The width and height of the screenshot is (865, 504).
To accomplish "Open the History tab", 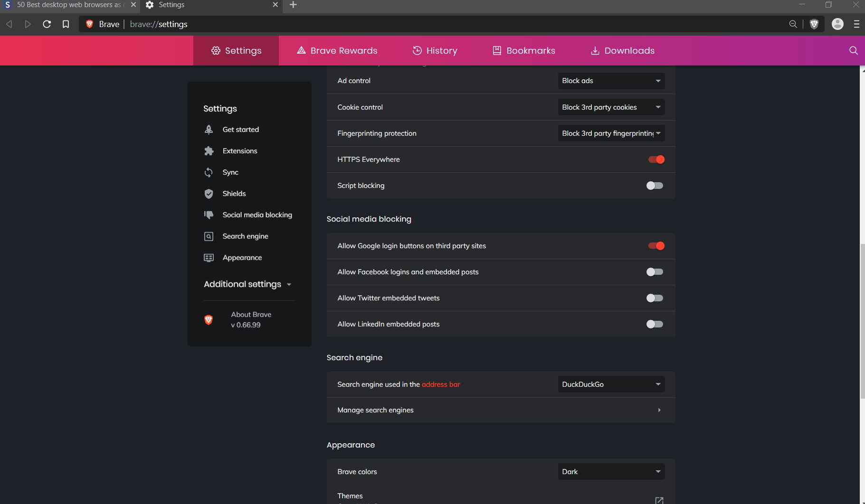I will 435,50.
